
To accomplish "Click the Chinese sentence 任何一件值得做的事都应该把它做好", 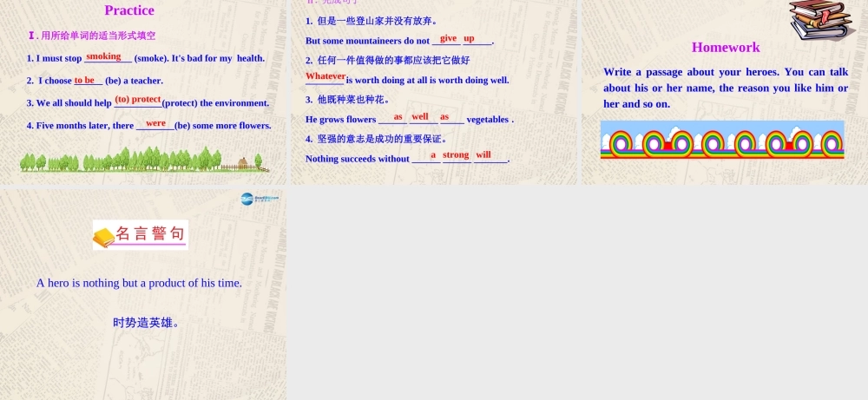I will (x=387, y=61).
